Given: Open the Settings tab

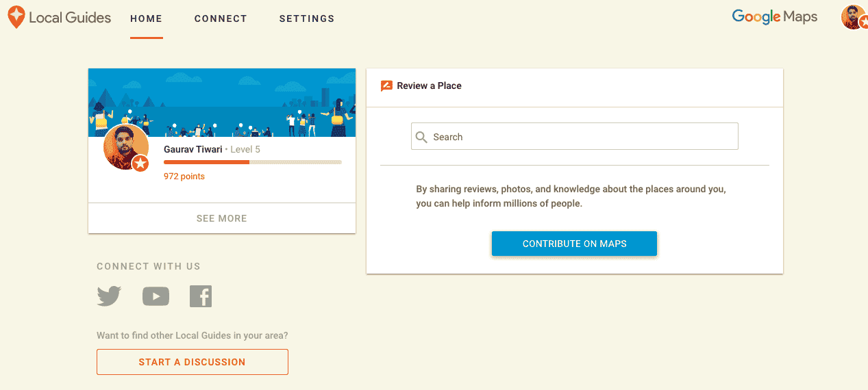Looking at the screenshot, I should tap(307, 18).
